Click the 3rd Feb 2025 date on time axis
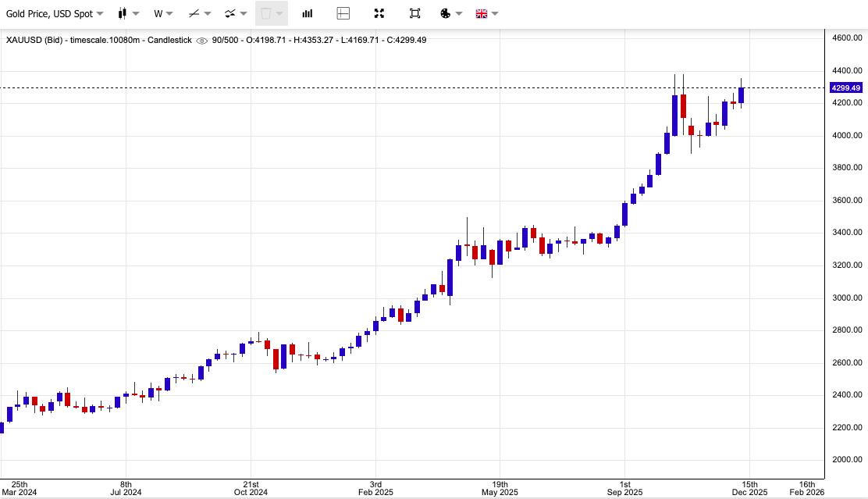868x499 pixels. pyautogui.click(x=375, y=488)
